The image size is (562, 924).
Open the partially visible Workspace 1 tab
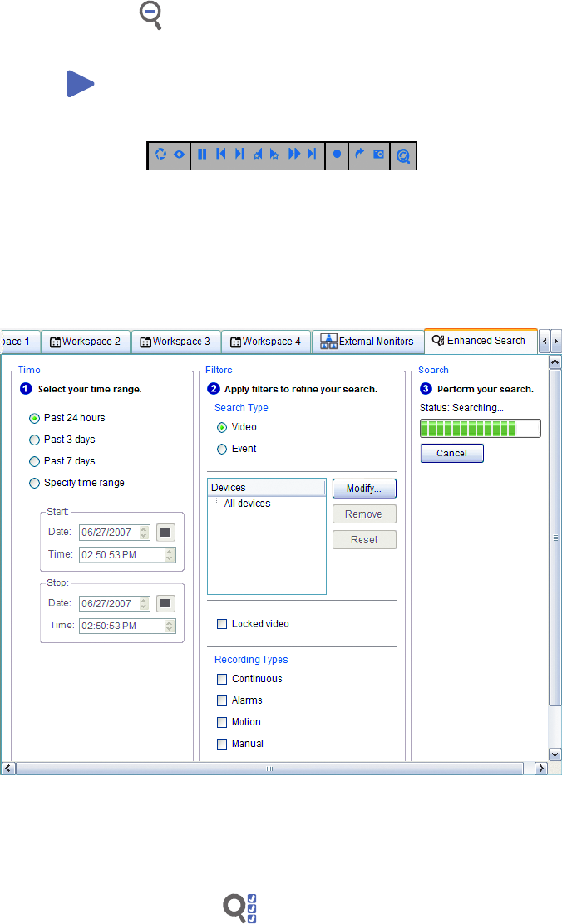(19, 342)
